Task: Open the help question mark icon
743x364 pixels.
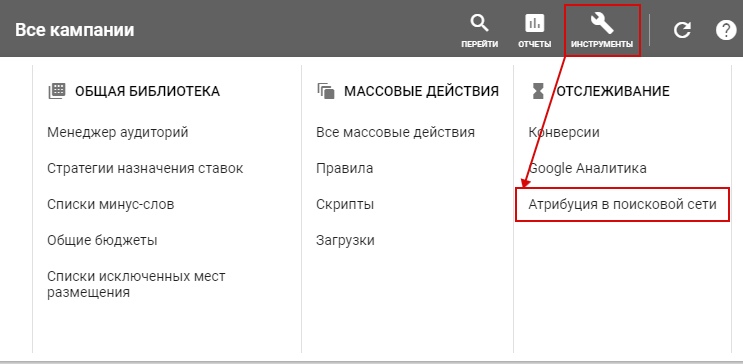Action: [726, 31]
